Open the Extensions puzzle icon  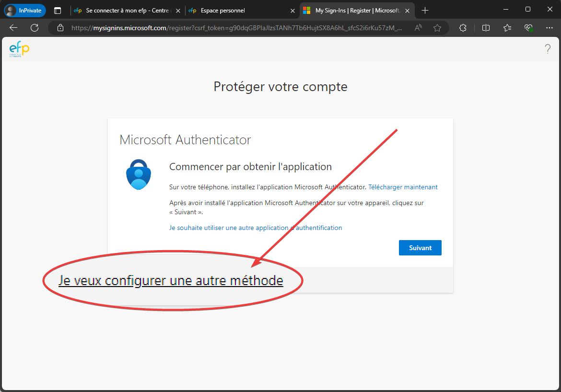tap(463, 28)
